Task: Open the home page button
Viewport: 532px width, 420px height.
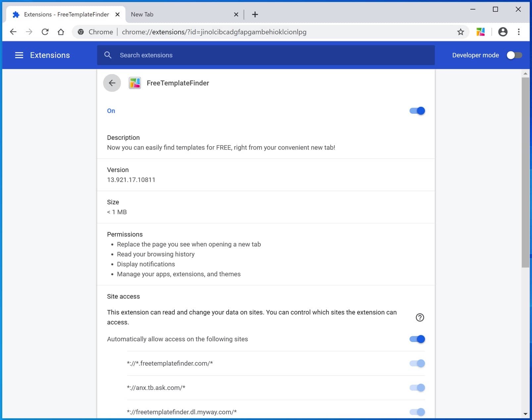Action: click(61, 32)
